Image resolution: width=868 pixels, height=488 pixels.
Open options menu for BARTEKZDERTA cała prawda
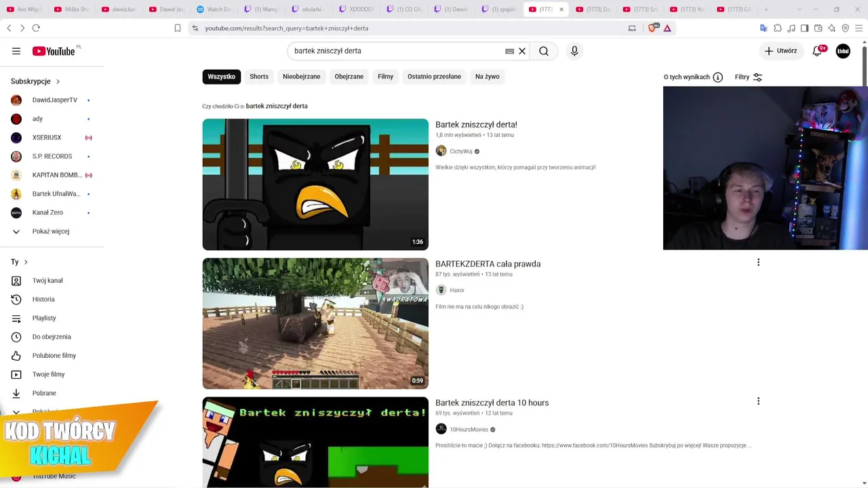tap(758, 262)
